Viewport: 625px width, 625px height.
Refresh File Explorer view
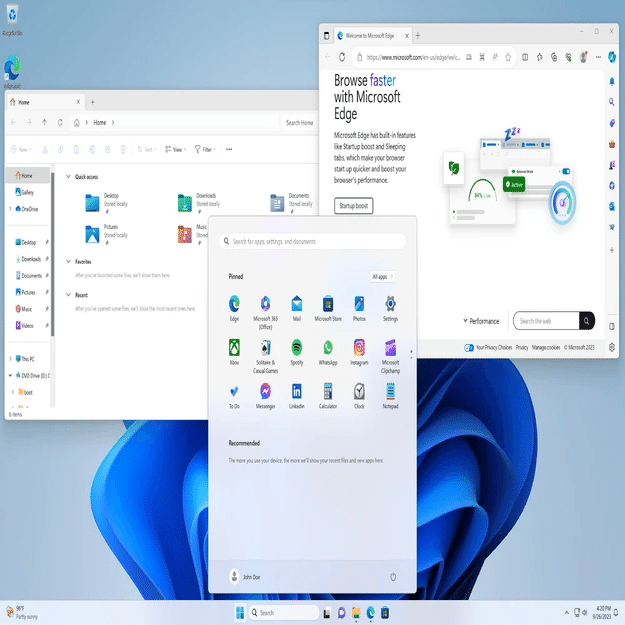[60, 122]
